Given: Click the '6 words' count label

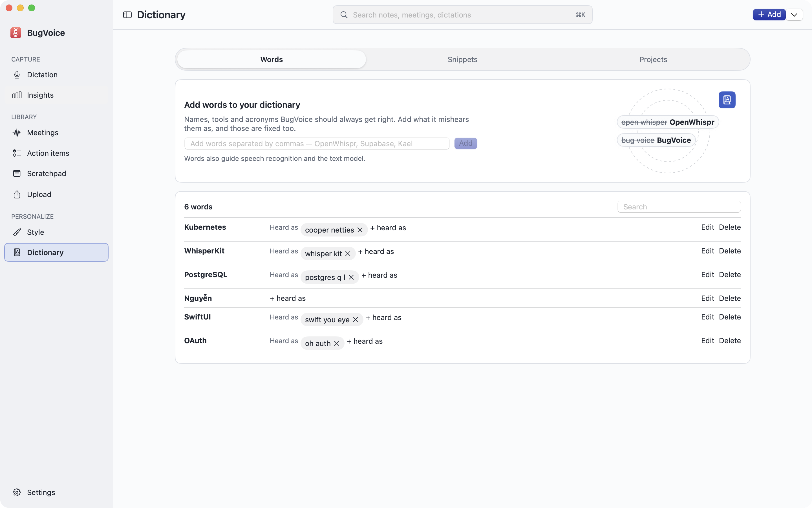Looking at the screenshot, I should pos(198,207).
